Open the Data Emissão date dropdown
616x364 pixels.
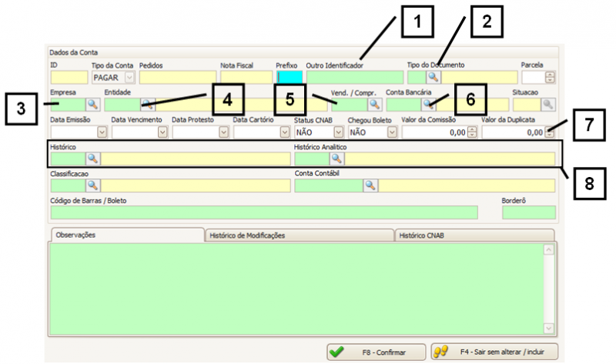pos(102,132)
